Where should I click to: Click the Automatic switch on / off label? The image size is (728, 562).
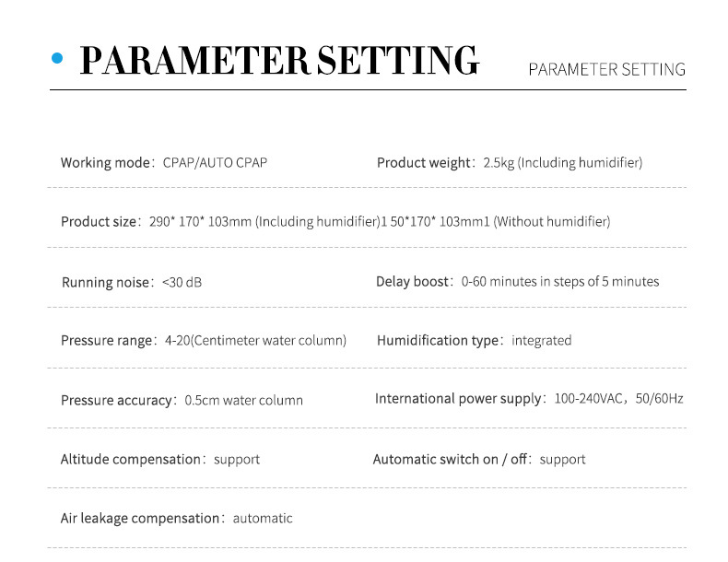451,459
